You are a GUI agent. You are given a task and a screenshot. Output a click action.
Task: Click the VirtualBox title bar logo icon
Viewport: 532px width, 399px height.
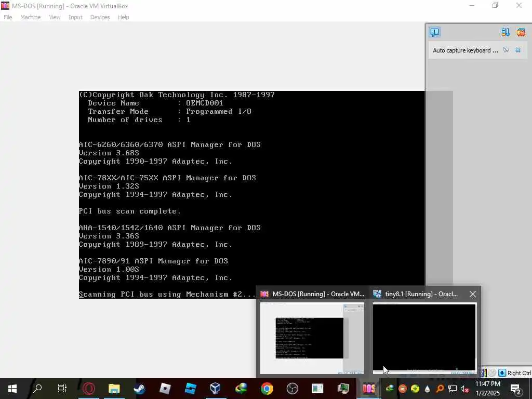coord(5,6)
